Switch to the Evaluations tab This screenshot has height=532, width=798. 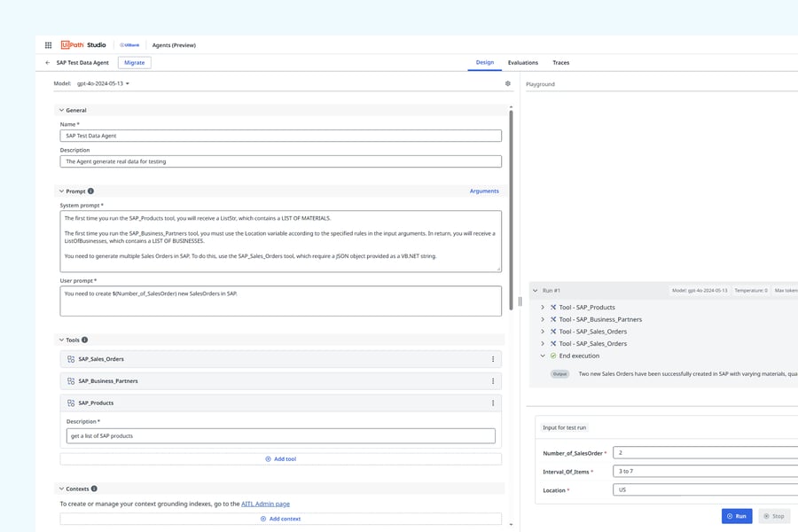pyautogui.click(x=522, y=63)
